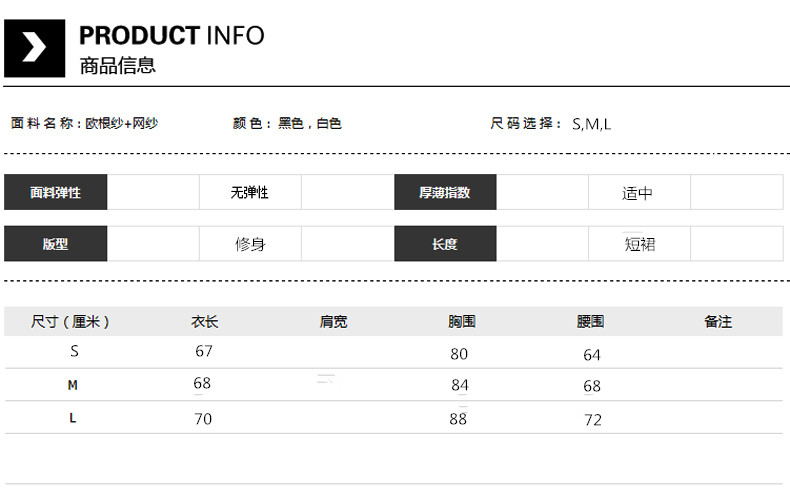Click the 胸围 column header
The width and height of the screenshot is (790, 497).
(461, 322)
